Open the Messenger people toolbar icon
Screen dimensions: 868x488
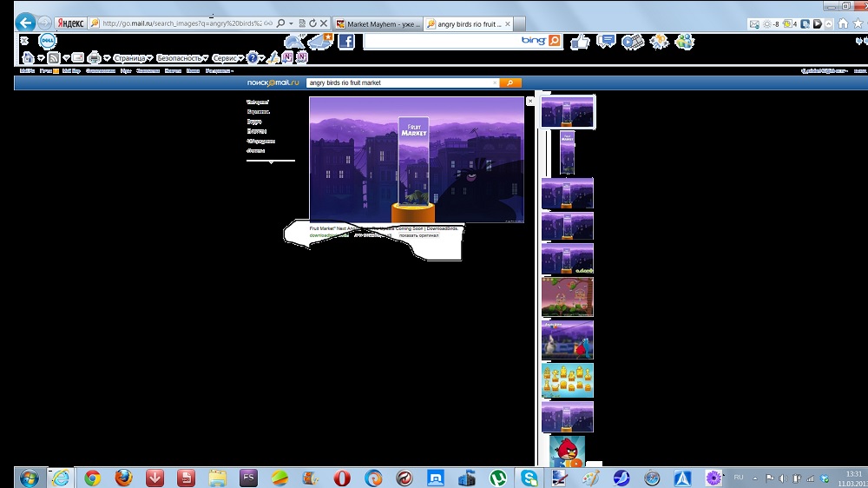[x=685, y=42]
